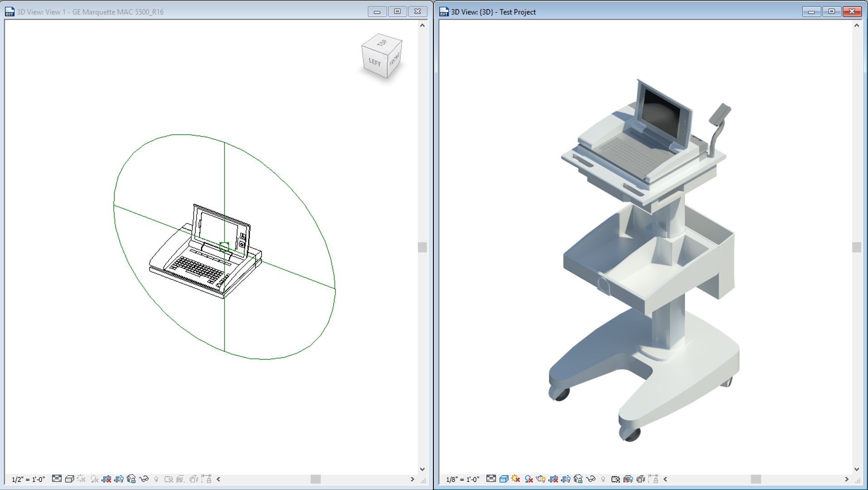Minimize the GE Marquette MAC 5500 view window

(x=377, y=12)
